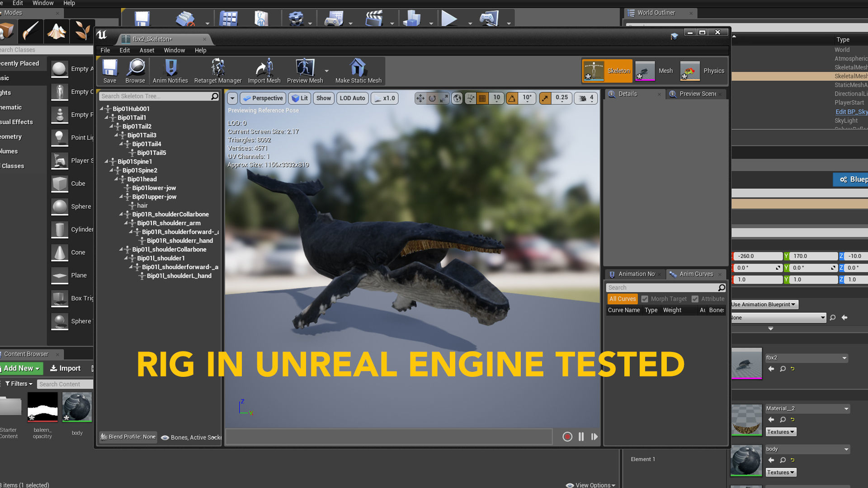Switch to the Preview Scene tab

click(697, 94)
